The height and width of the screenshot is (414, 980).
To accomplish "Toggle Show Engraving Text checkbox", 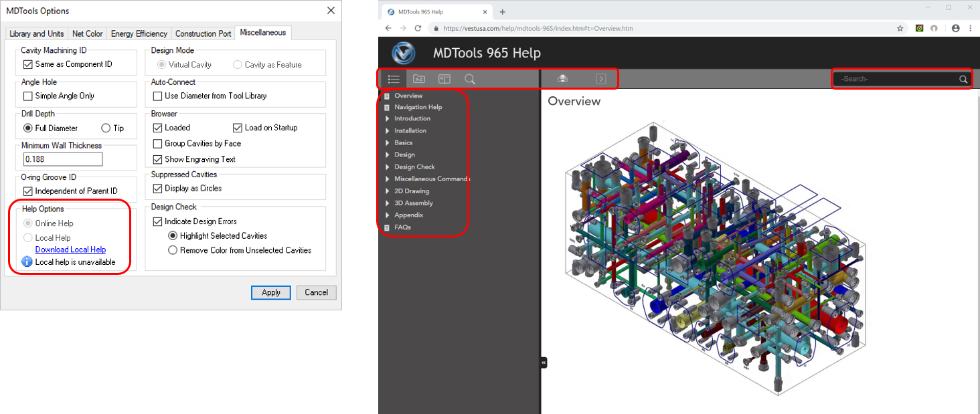I will point(157,159).
